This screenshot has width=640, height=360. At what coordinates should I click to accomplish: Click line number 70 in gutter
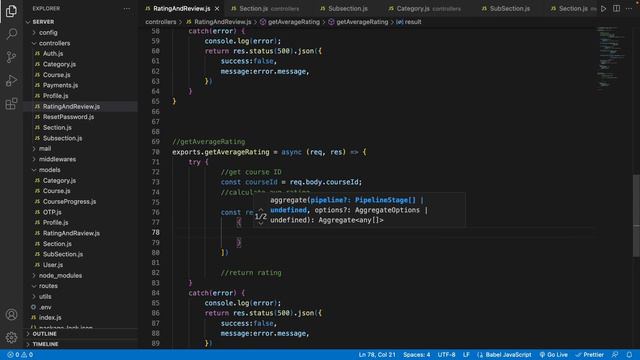[156, 152]
